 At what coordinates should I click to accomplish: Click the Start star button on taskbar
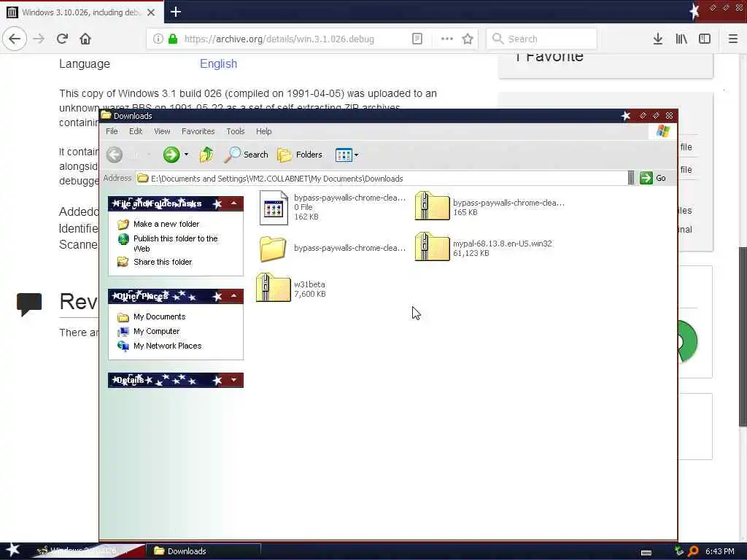[13, 551]
